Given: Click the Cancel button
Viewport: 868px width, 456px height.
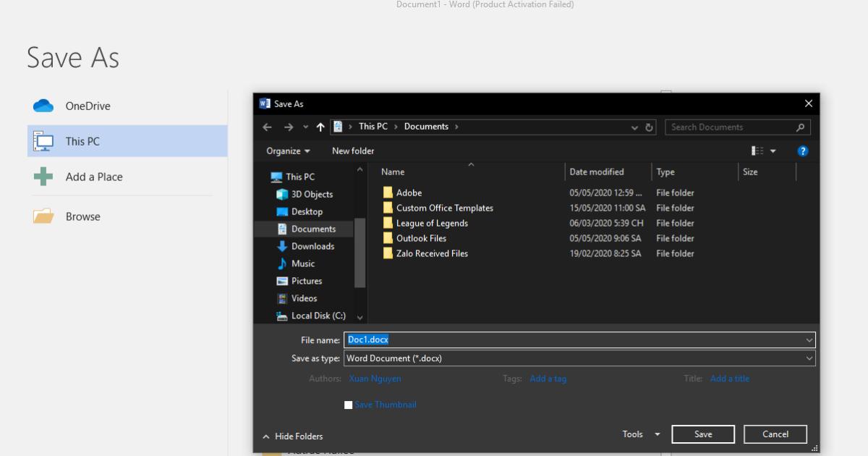Looking at the screenshot, I should point(775,434).
